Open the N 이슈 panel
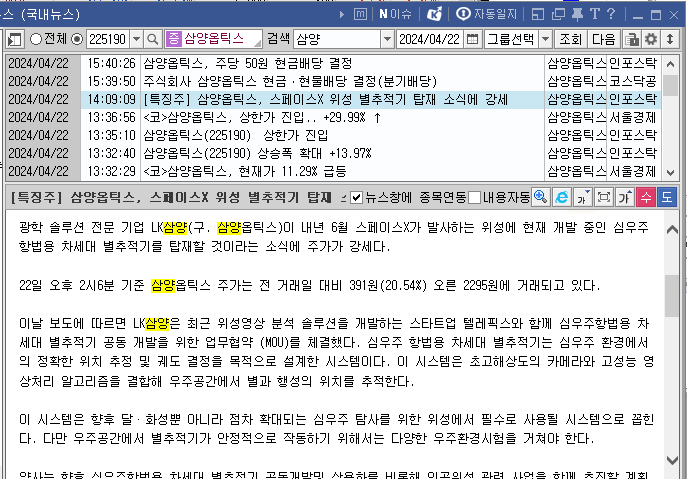The width and height of the screenshot is (687, 479). (395, 14)
